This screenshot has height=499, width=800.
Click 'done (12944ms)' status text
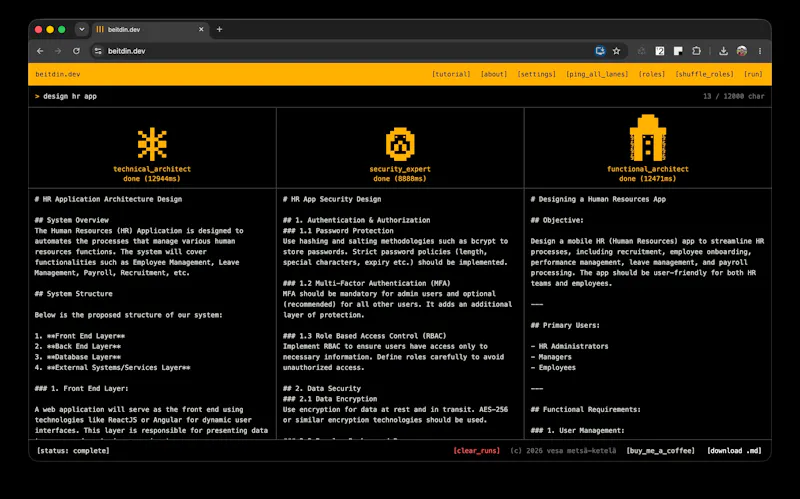(x=152, y=179)
